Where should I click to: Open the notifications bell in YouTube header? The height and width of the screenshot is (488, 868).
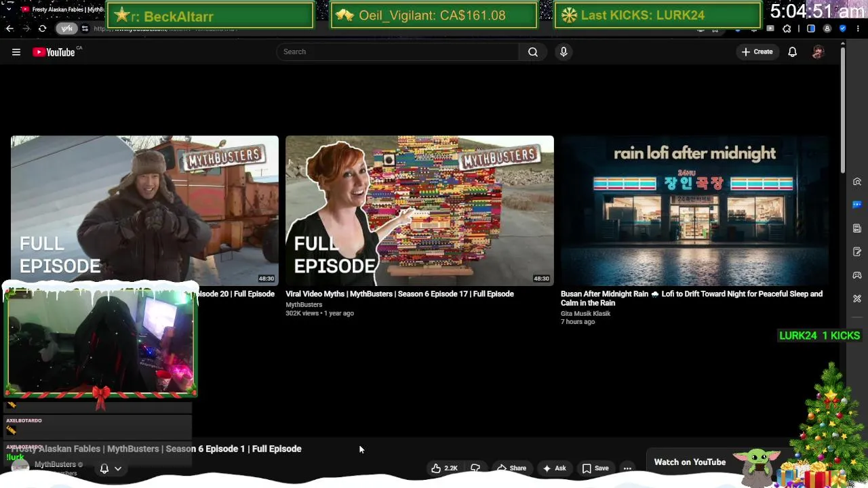click(792, 52)
